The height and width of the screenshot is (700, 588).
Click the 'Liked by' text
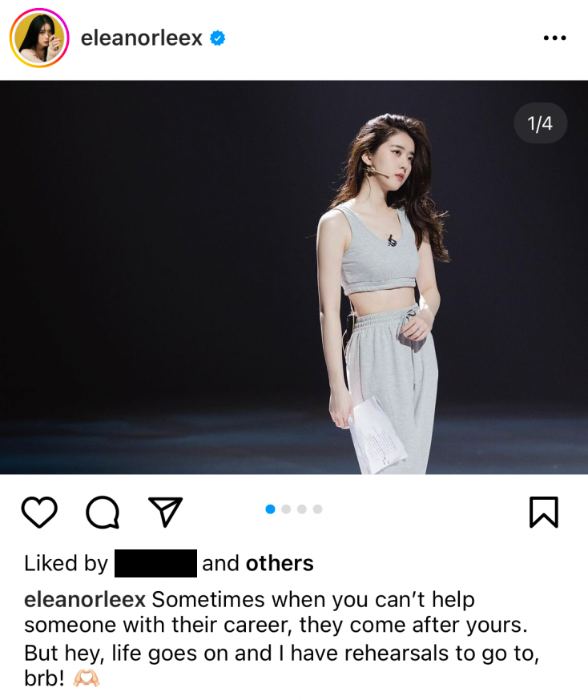tap(66, 563)
